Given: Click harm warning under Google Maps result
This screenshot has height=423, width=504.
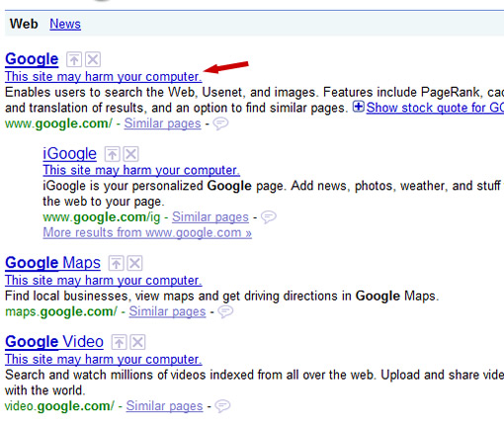Looking at the screenshot, I should coord(104,281).
